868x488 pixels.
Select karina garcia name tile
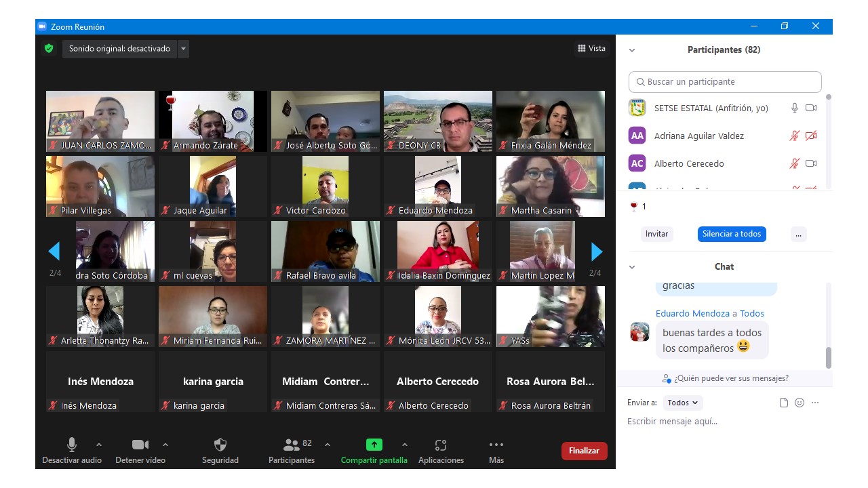pos(213,382)
